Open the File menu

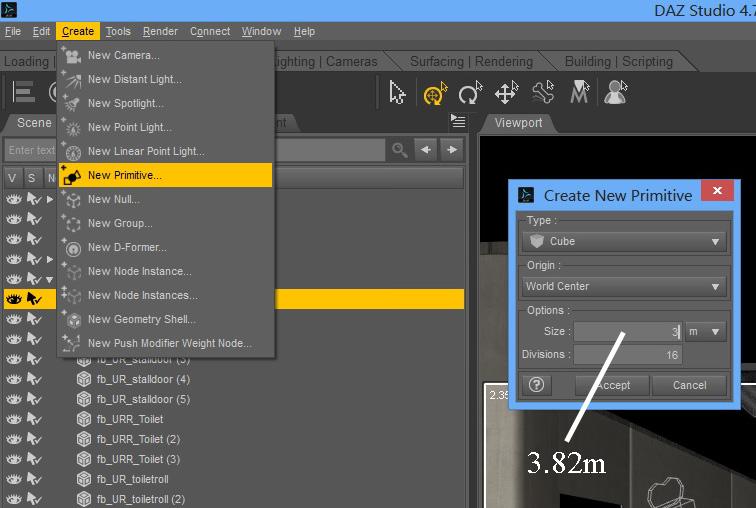coord(13,31)
